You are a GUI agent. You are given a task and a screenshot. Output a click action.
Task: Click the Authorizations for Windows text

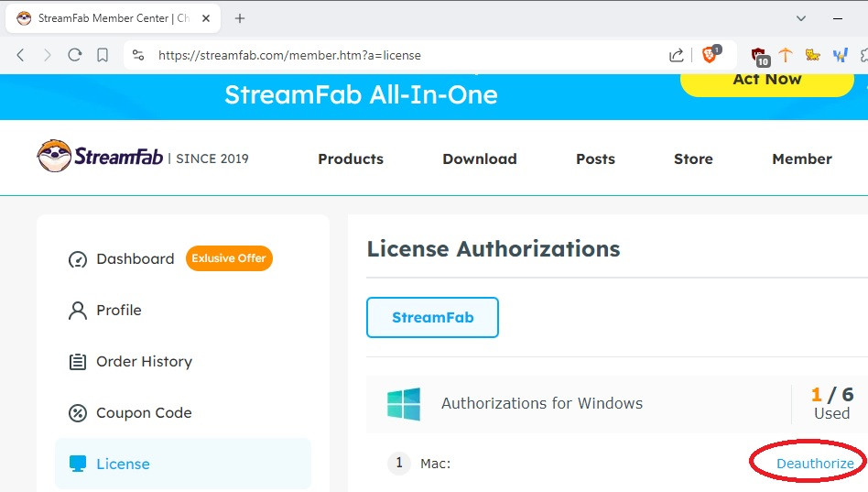pos(542,403)
